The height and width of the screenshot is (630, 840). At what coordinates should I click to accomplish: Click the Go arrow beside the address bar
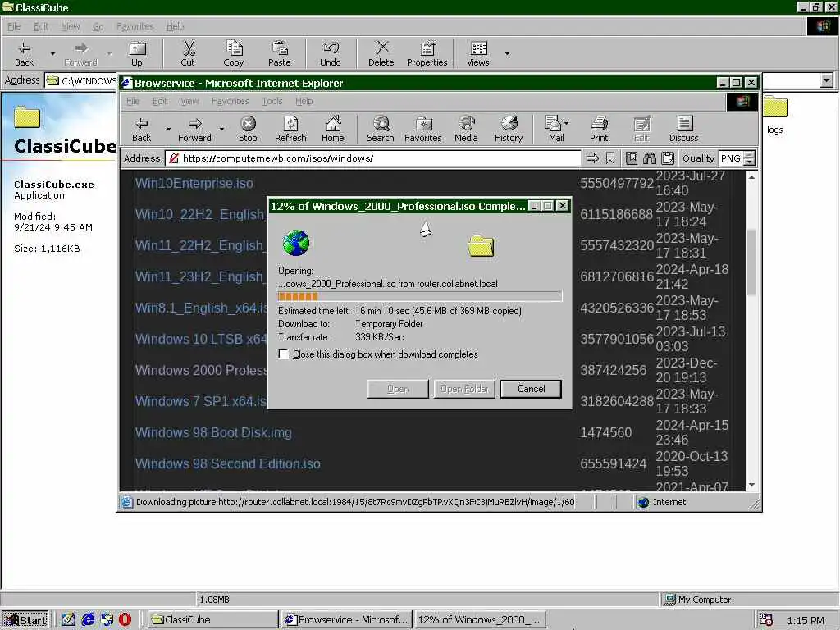click(x=592, y=158)
